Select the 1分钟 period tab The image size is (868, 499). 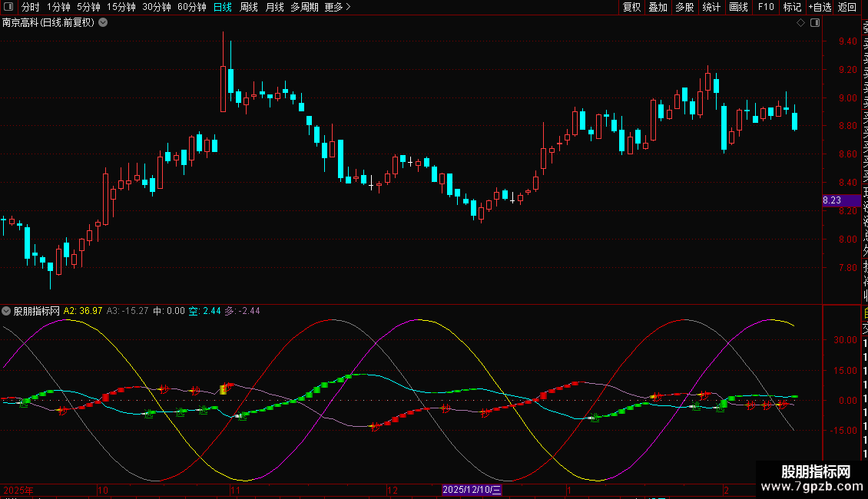58,7
